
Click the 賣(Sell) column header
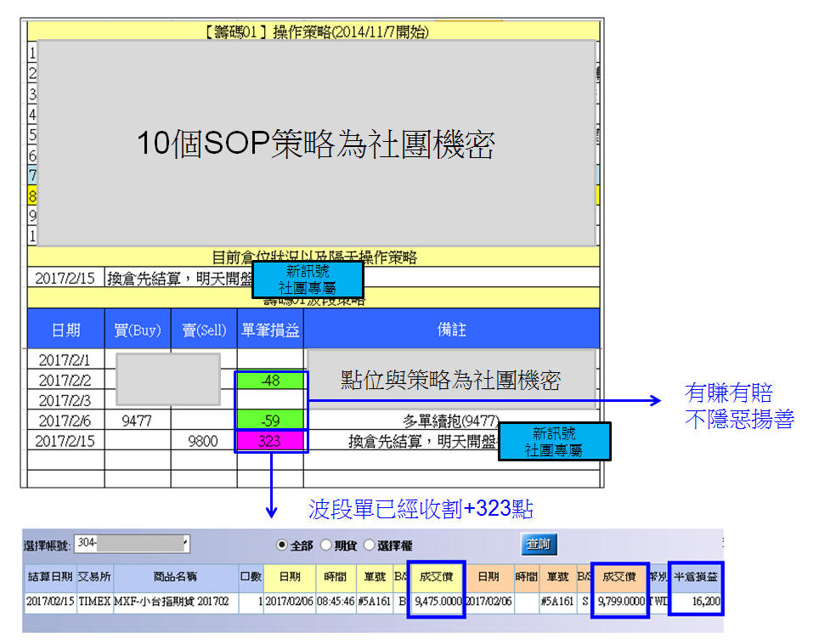pos(204,330)
